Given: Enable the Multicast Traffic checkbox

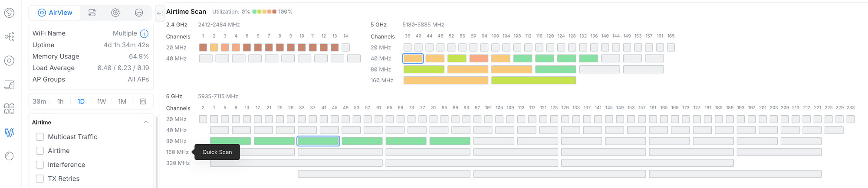Looking at the screenshot, I should [40, 137].
